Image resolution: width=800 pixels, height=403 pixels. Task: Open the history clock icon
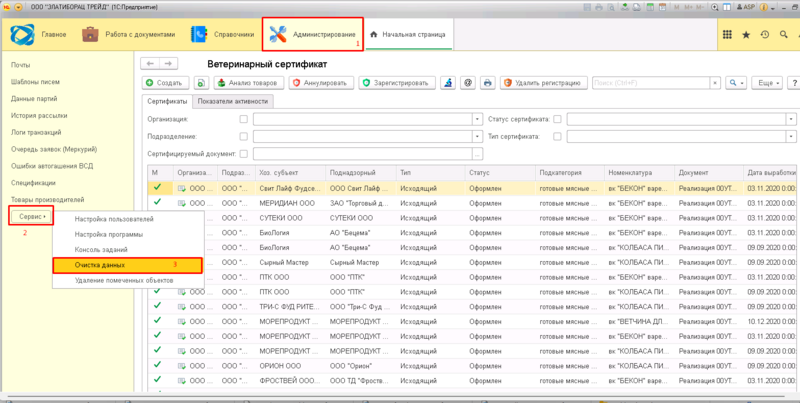coord(764,35)
